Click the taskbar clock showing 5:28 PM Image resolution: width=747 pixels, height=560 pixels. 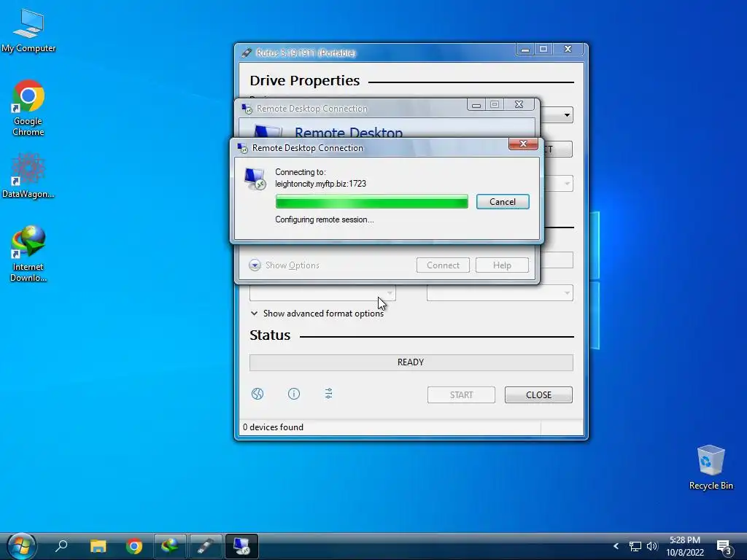684,546
